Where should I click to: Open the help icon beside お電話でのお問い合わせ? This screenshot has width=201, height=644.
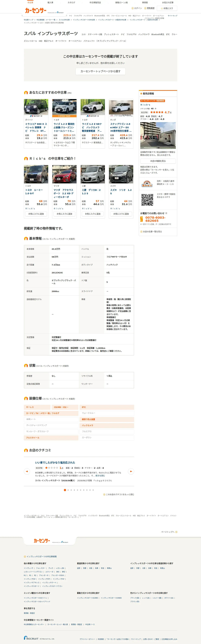pyautogui.click(x=166, y=213)
